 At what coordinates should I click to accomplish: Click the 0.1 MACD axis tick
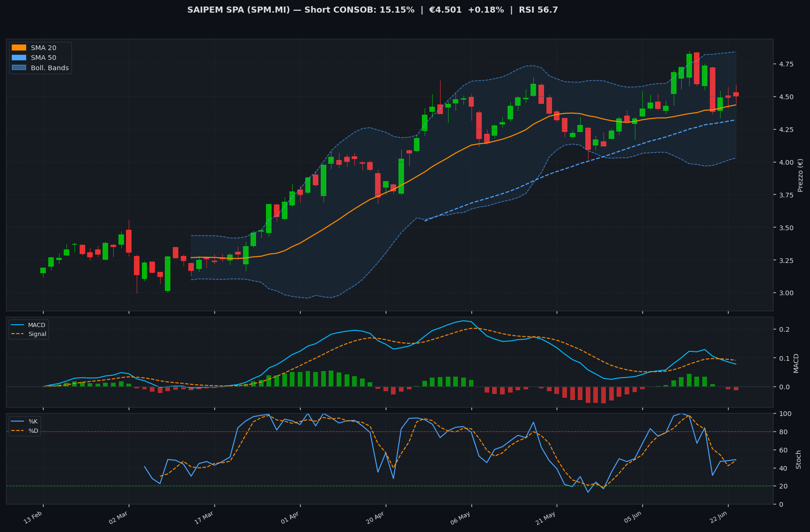[785, 358]
